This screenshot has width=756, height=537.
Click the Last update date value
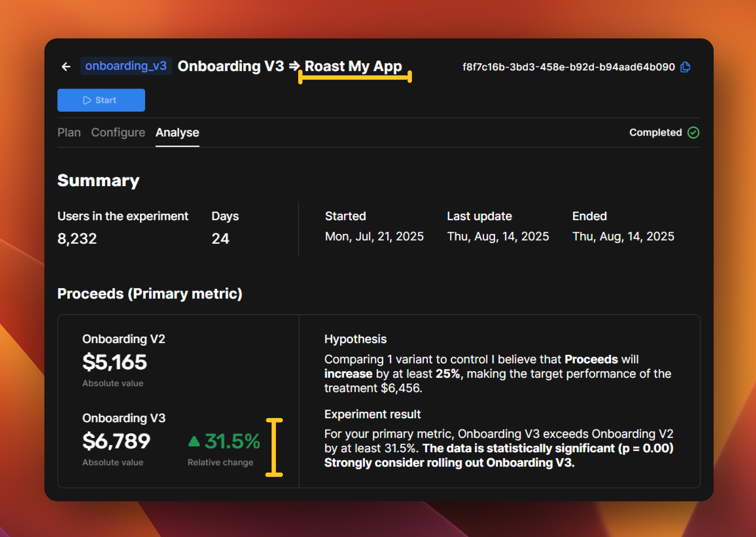point(498,237)
